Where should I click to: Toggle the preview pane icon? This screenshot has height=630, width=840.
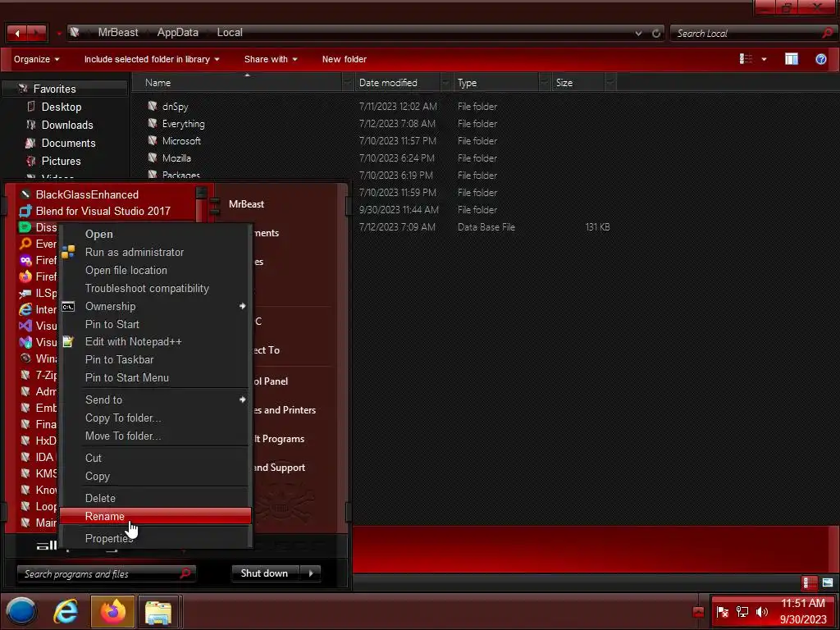point(792,59)
